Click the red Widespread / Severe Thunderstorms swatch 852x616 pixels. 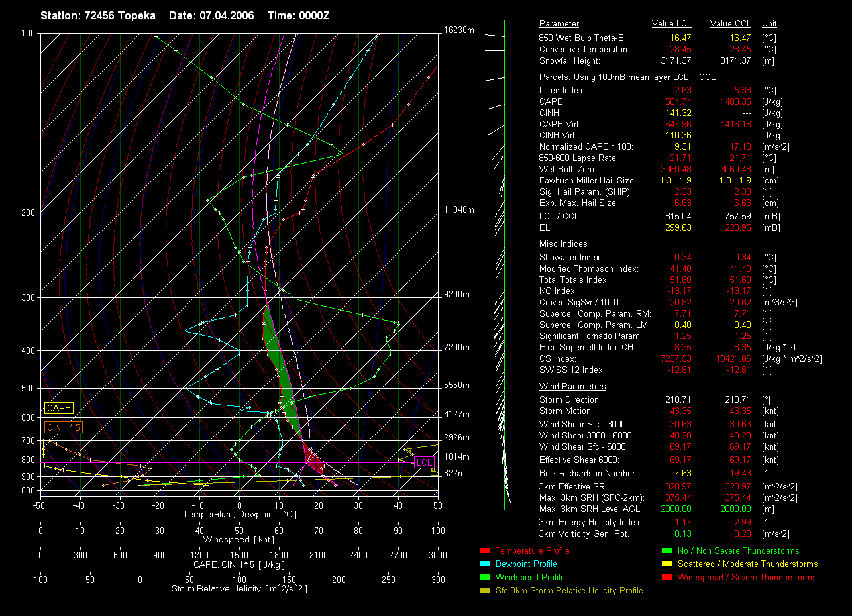(x=666, y=578)
